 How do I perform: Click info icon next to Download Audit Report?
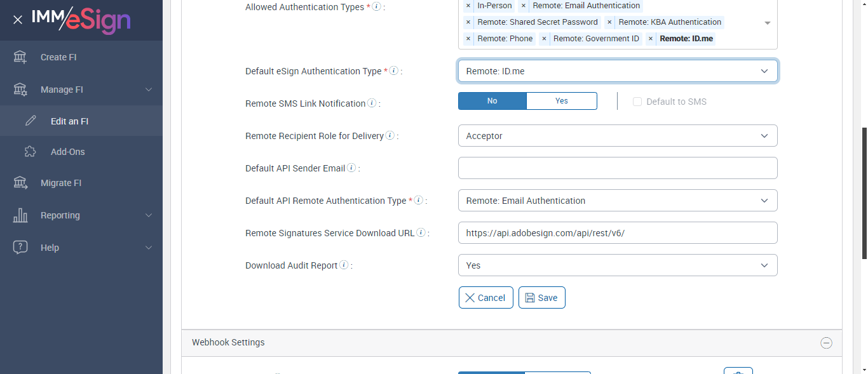point(344,265)
